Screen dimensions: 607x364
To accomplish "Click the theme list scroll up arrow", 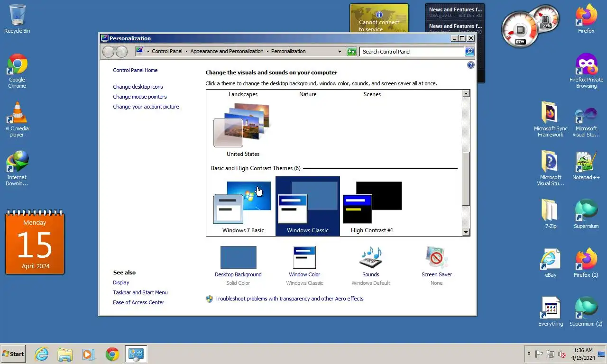I will tap(466, 93).
